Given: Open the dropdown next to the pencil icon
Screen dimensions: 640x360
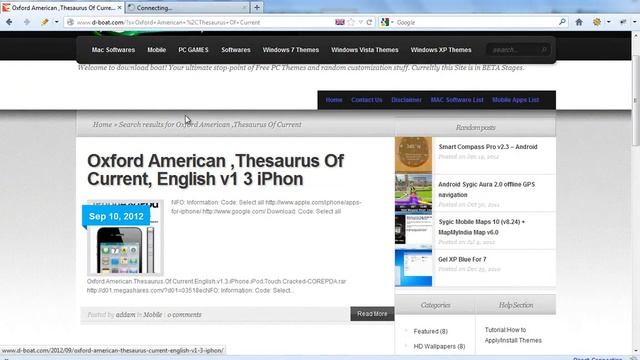Looking at the screenshot, I should (56, 22).
